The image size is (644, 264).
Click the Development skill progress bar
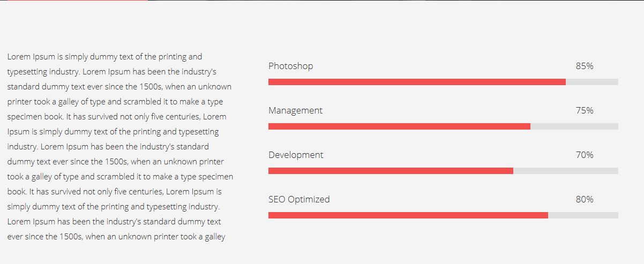point(391,171)
